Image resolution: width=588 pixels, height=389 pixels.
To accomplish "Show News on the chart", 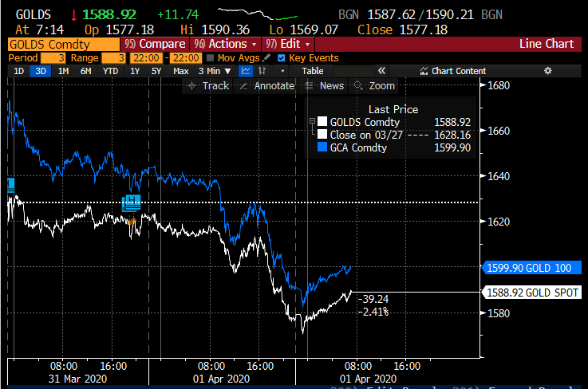I will (x=326, y=85).
